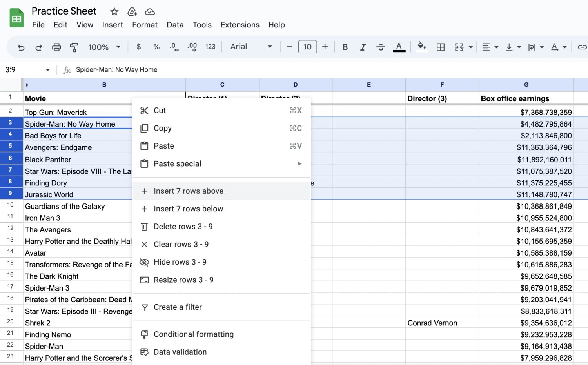Decrease font size with minus button
Viewport: 588px width, 365px height.
[289, 47]
